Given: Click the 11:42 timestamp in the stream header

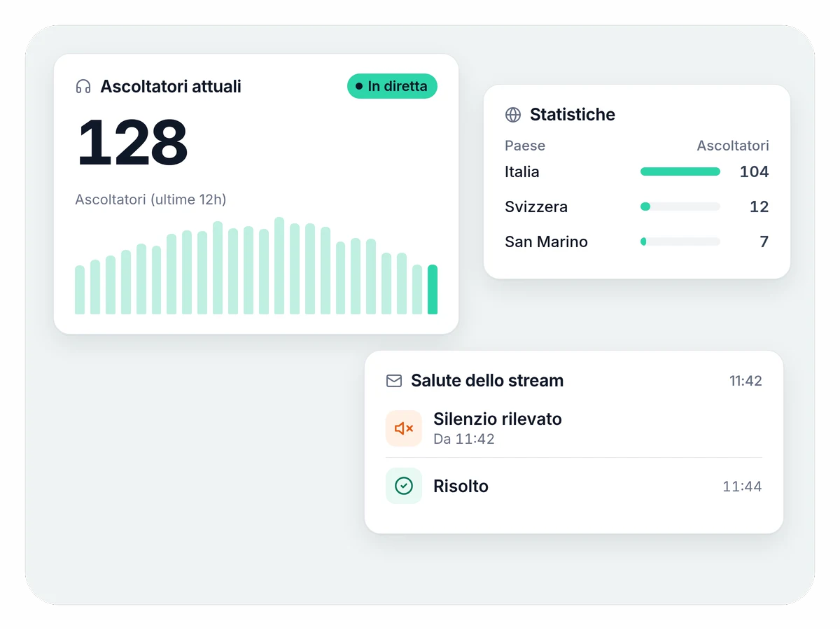Looking at the screenshot, I should [745, 381].
